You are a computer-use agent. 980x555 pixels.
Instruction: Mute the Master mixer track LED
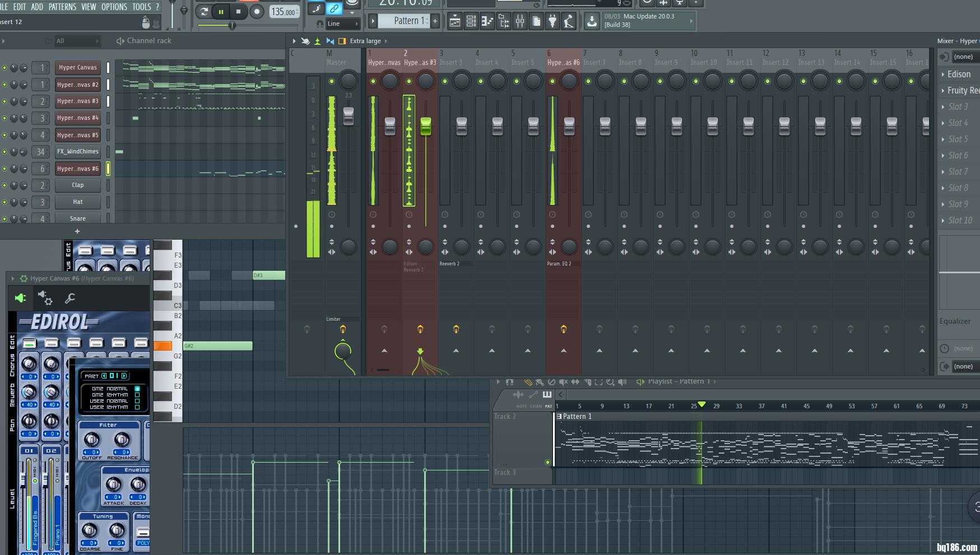point(332,81)
